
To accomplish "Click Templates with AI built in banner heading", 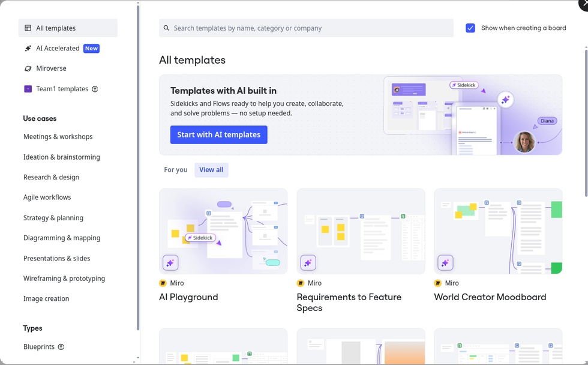I will click(223, 91).
